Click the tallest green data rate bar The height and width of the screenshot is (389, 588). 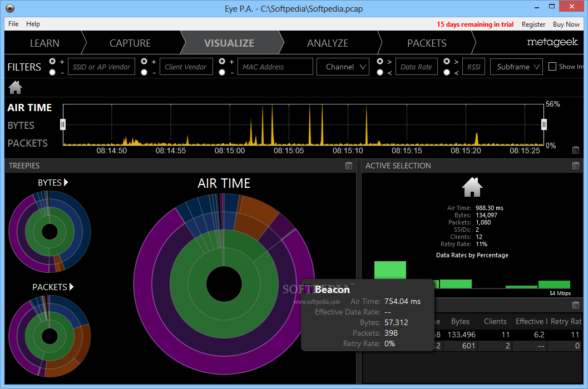(x=390, y=270)
